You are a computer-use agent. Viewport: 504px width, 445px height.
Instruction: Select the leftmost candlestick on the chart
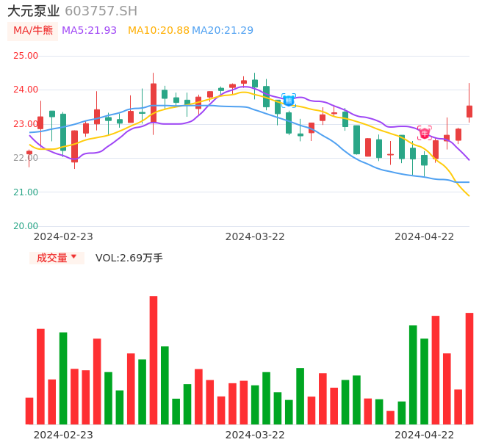tap(29, 153)
